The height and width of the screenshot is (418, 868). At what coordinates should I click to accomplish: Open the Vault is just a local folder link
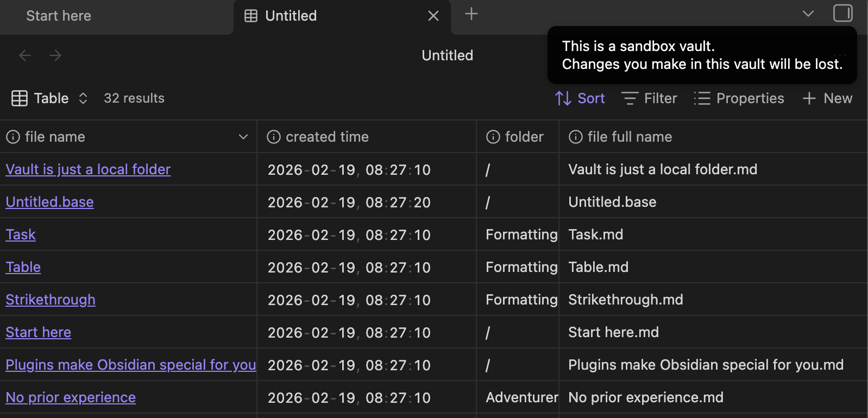(88, 169)
